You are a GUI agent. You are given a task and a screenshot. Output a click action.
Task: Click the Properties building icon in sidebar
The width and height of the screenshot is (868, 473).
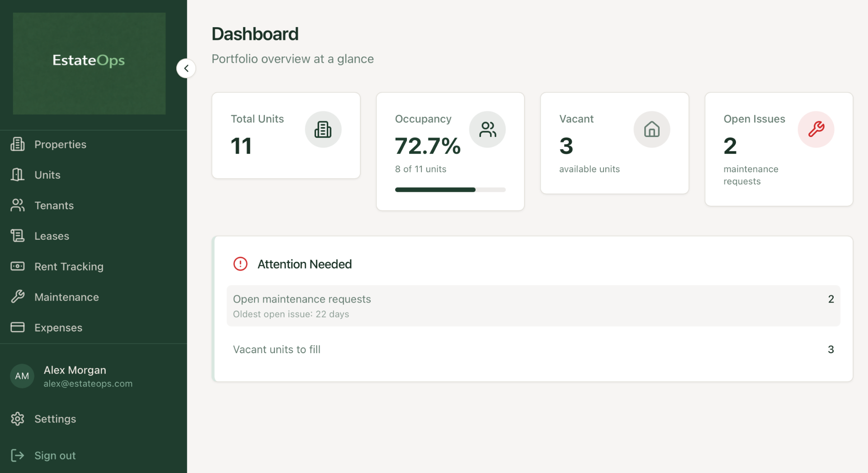(x=18, y=144)
